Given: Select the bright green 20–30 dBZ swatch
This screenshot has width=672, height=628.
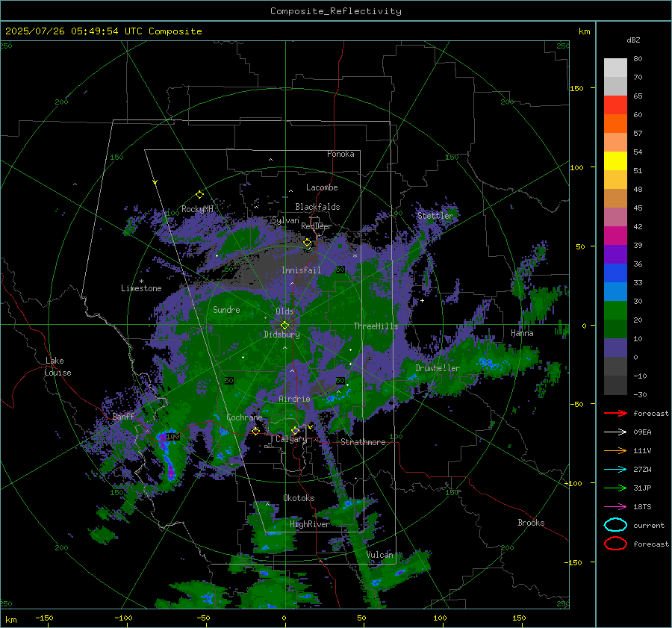Looking at the screenshot, I should (615, 311).
